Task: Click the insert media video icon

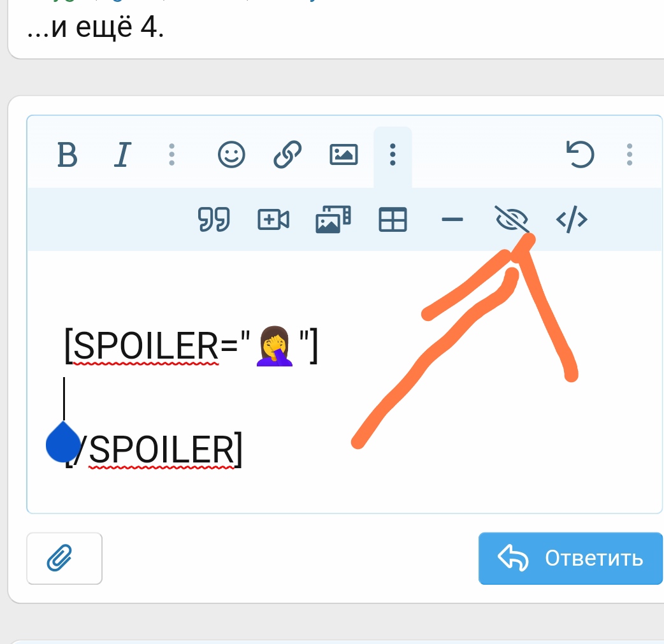Action: 273,220
